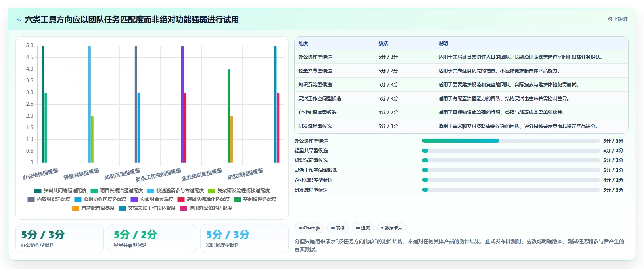This screenshot has width=644, height=269.
Task: Select the 数据卡片 tag chip
Action: click(x=392, y=228)
